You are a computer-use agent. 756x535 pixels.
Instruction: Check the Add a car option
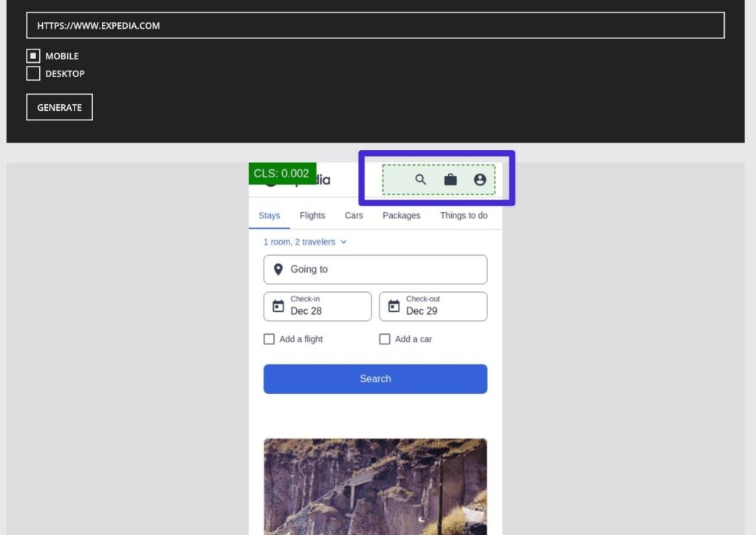point(385,338)
